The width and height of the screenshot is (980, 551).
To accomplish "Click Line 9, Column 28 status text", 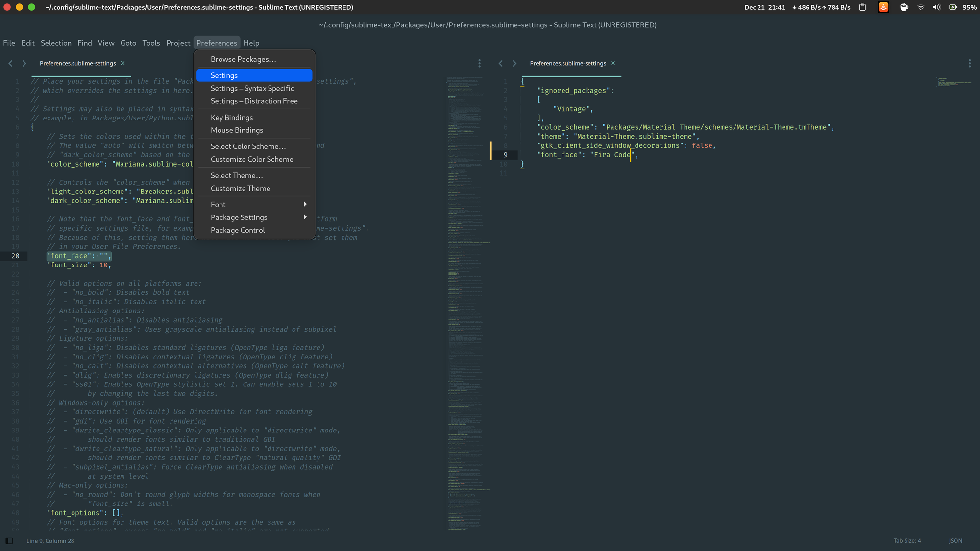I will 50,541.
